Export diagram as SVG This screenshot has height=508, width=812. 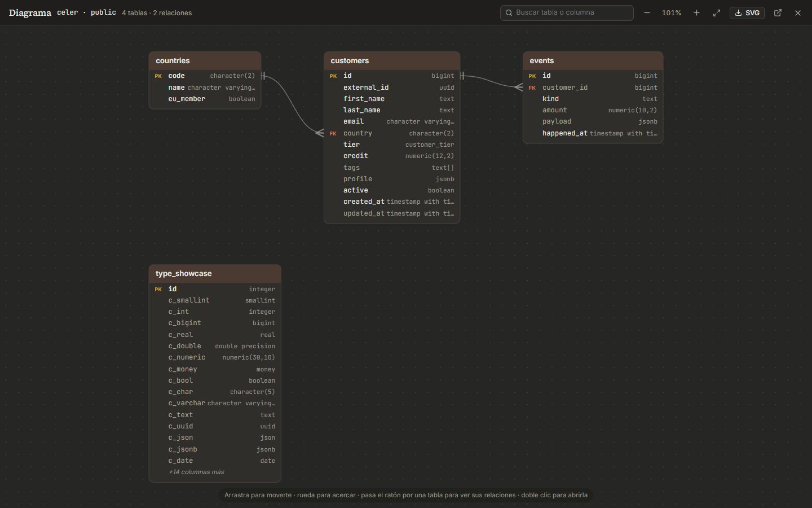point(747,13)
